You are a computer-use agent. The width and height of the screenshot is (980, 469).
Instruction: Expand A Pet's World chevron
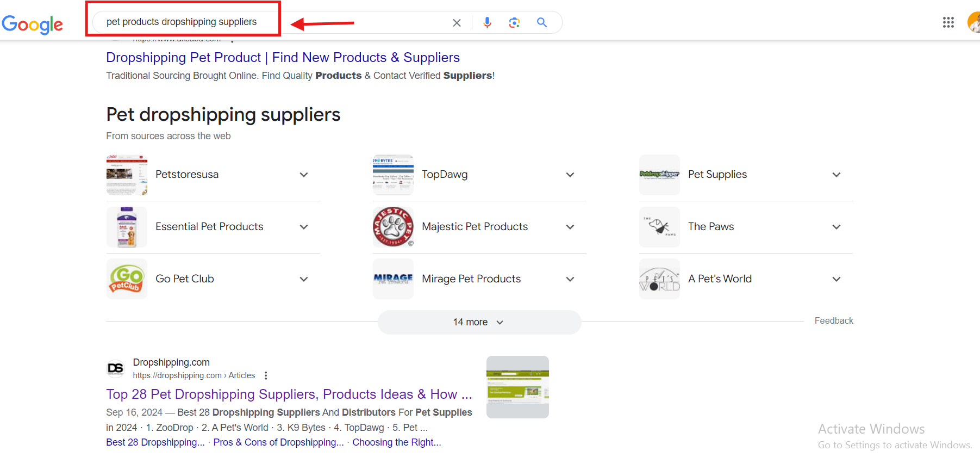tap(837, 279)
